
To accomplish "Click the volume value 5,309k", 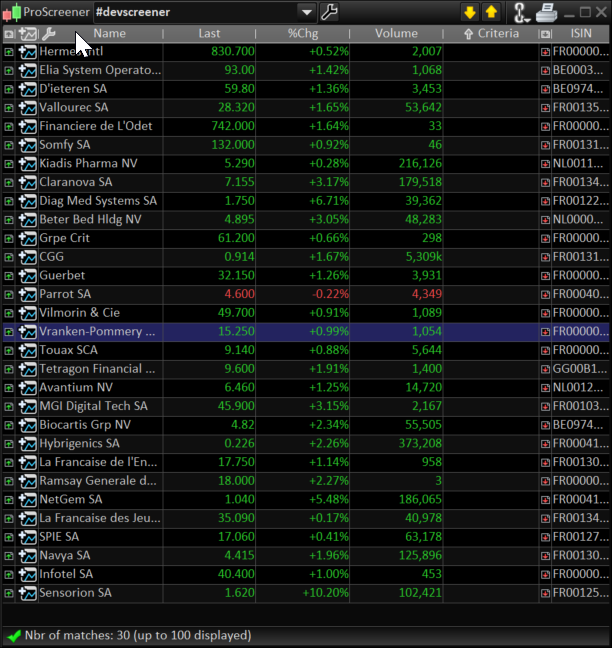I will tap(424, 257).
